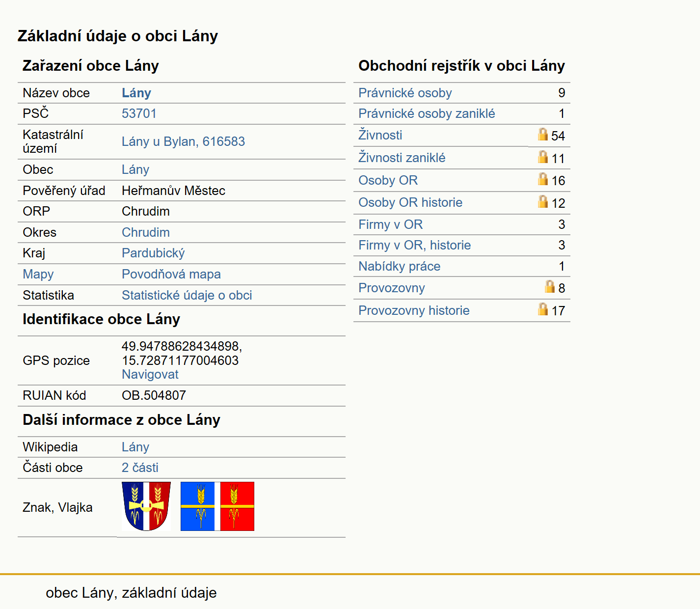Click the Mapy link
The image size is (700, 609).
pyautogui.click(x=38, y=274)
